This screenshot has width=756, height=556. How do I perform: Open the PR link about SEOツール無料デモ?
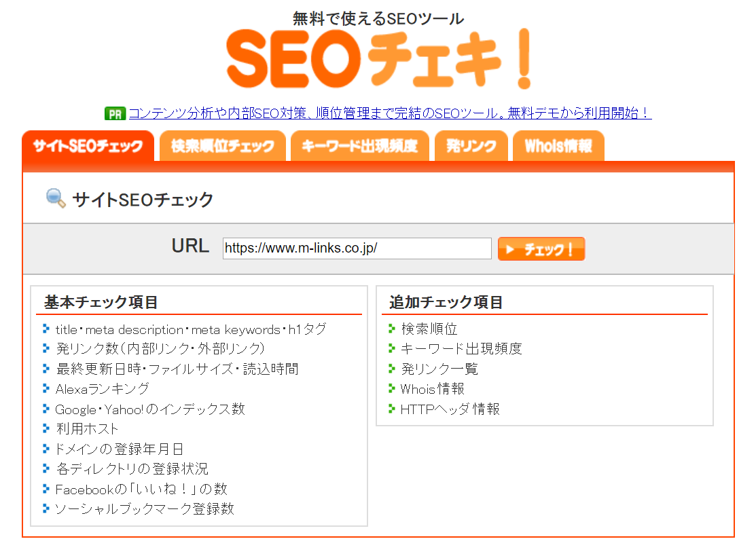pos(390,113)
